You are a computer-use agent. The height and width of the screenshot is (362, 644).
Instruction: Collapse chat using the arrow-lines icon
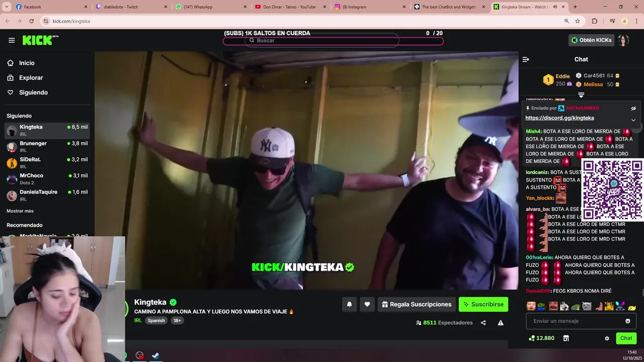(x=526, y=59)
